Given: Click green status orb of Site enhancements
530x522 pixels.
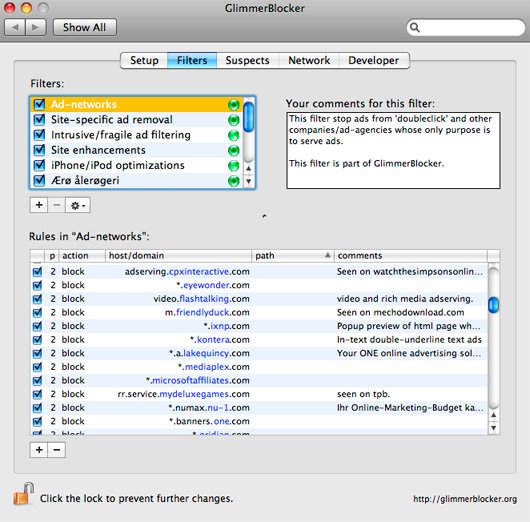Looking at the screenshot, I should pos(233,150).
